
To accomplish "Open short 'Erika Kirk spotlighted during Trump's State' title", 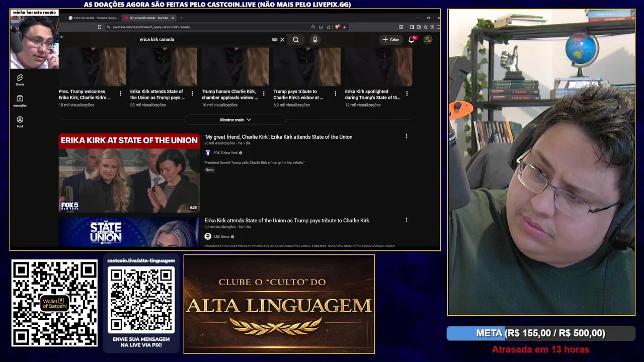I will 372,95.
